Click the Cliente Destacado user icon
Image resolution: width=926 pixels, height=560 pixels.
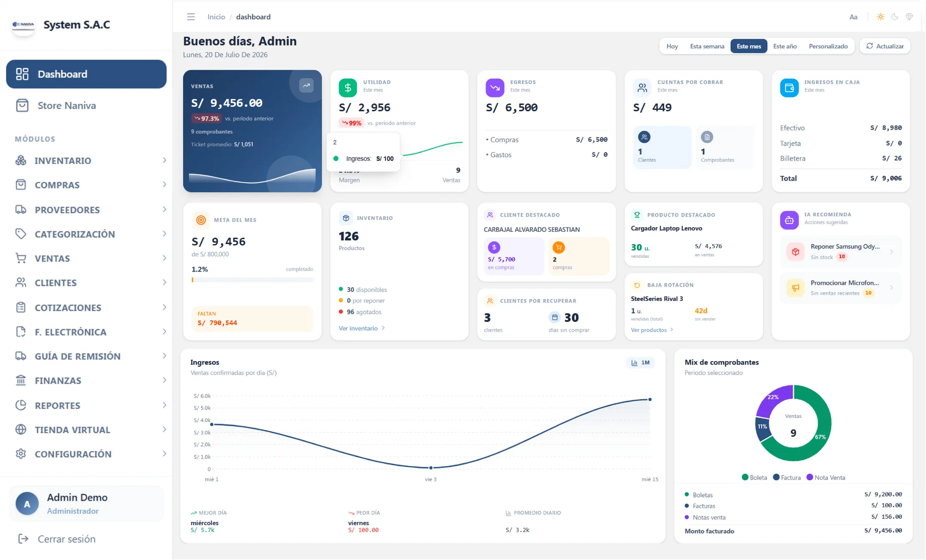point(490,215)
